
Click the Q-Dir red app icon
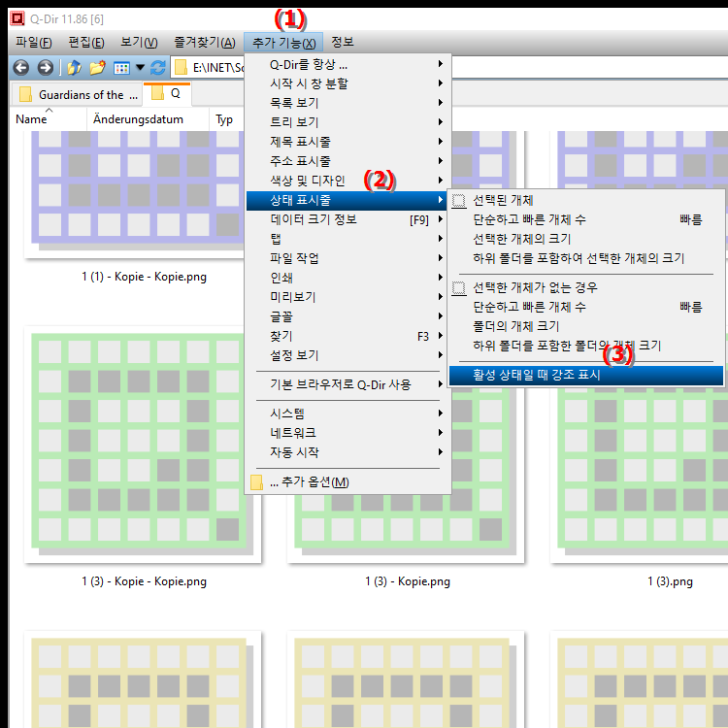click(x=17, y=18)
